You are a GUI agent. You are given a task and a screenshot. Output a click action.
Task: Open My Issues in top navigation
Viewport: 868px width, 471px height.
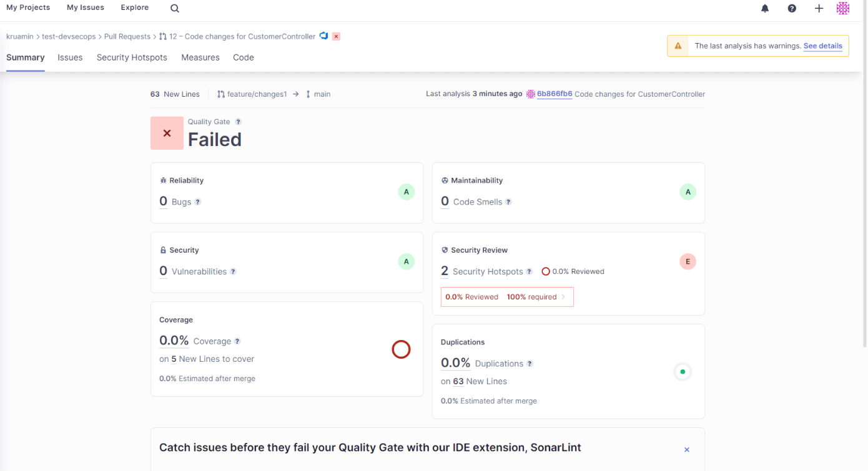click(x=86, y=7)
